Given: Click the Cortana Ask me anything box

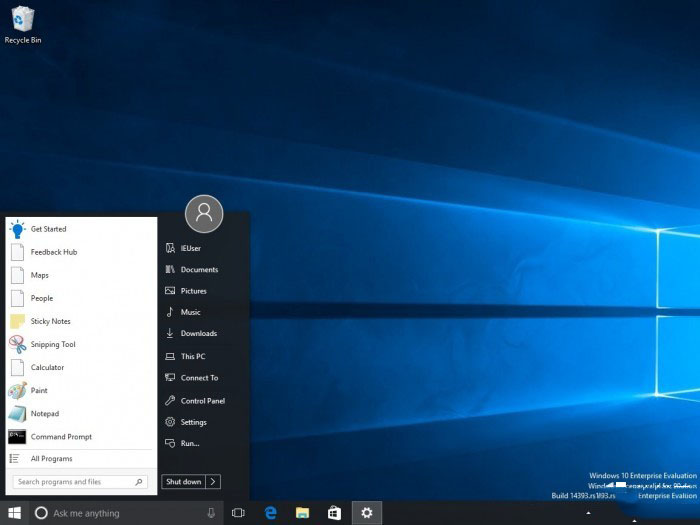Looking at the screenshot, I should point(126,513).
